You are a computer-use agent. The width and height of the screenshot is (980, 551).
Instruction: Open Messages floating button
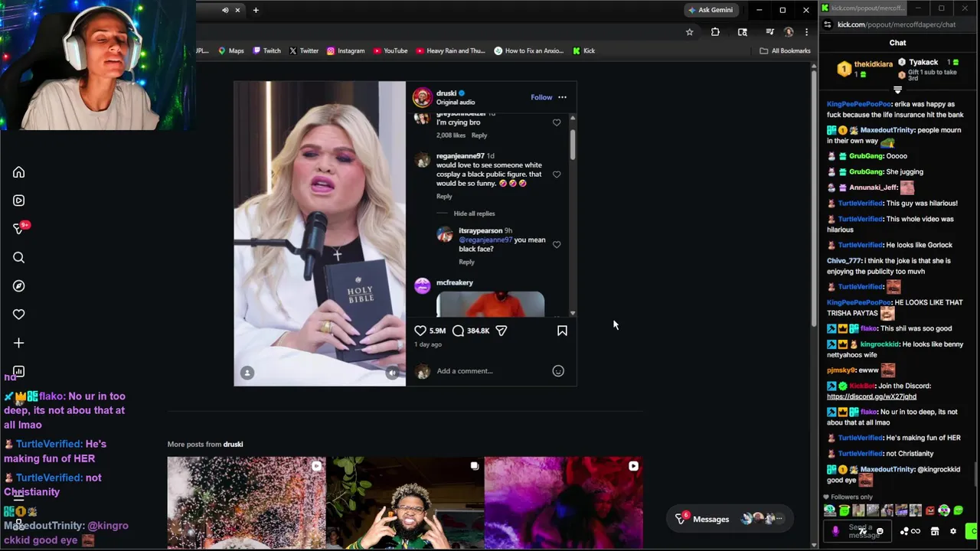point(730,519)
